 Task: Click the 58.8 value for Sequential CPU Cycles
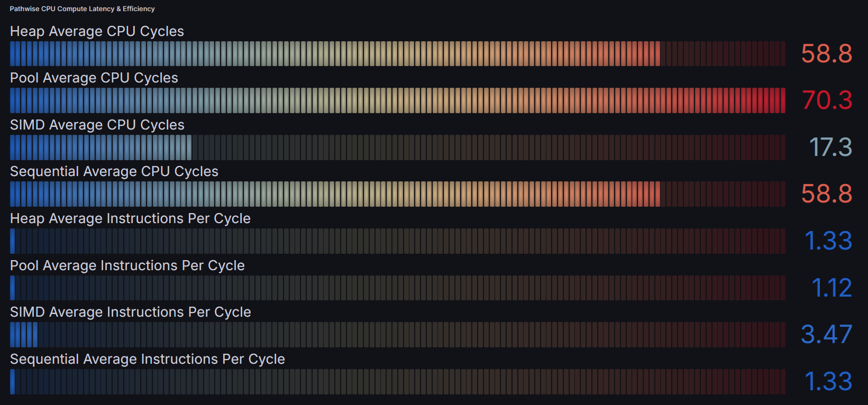[827, 194]
